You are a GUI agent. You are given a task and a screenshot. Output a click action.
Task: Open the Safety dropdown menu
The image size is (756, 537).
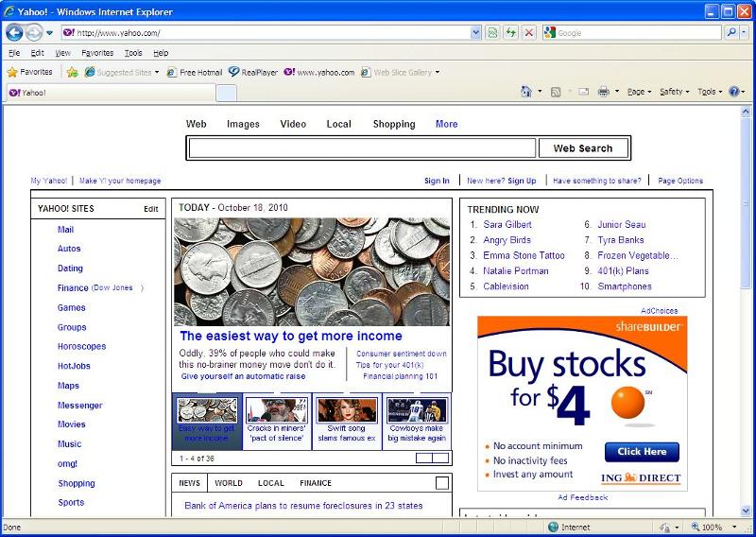[674, 92]
